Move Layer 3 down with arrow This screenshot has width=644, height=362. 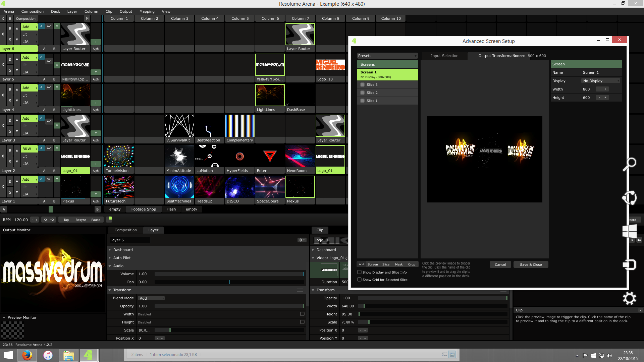coord(17,131)
